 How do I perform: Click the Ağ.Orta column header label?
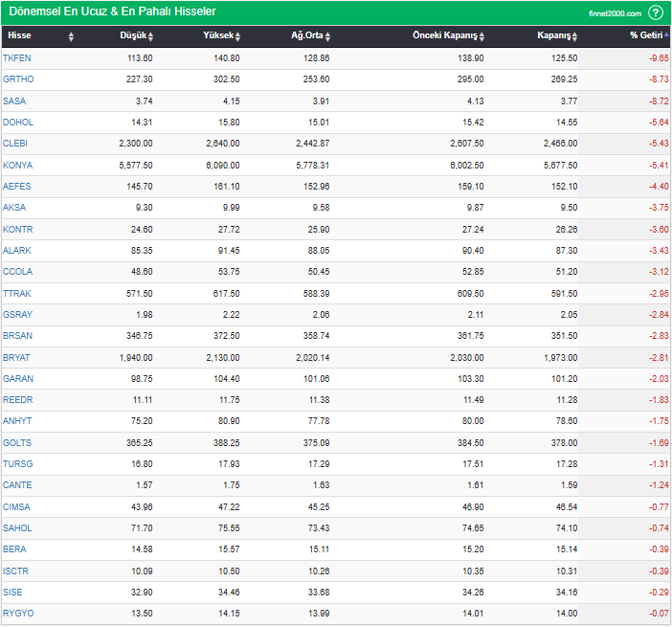[x=307, y=35]
